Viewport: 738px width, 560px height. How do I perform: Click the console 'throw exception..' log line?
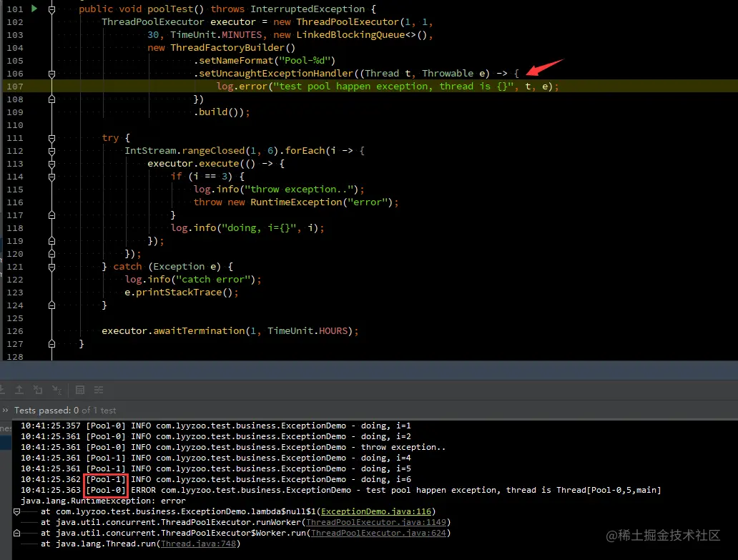[233, 448]
